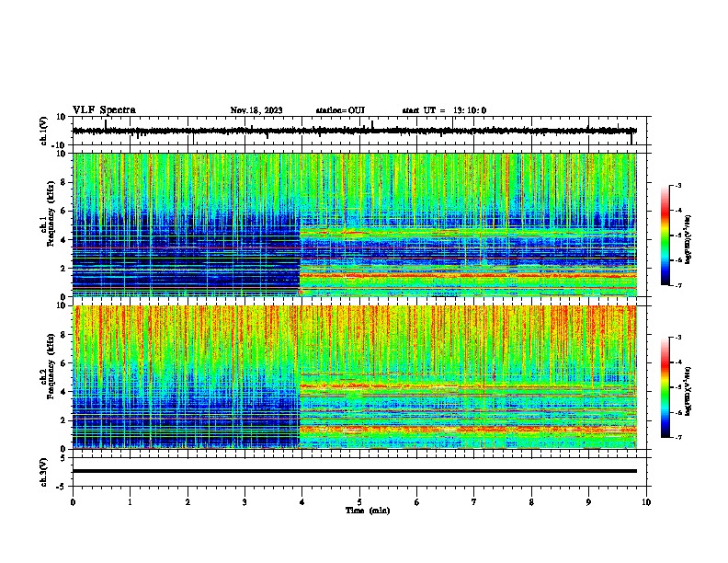The width and height of the screenshot is (728, 563).
Task: Click the "start UT = 13:10:0" text
Action: pos(444,110)
